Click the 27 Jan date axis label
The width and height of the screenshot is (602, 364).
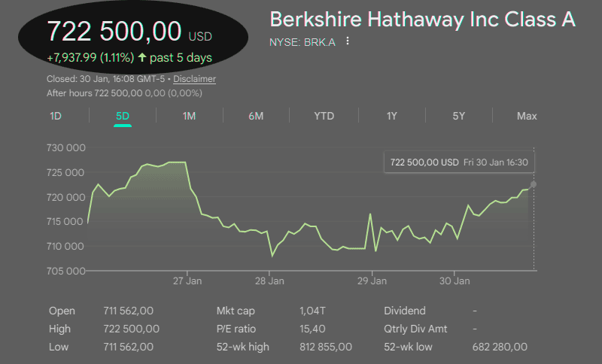[x=187, y=281]
